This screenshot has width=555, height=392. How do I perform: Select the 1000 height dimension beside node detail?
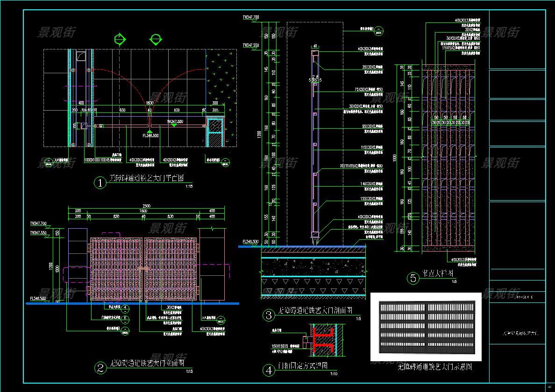point(395,159)
